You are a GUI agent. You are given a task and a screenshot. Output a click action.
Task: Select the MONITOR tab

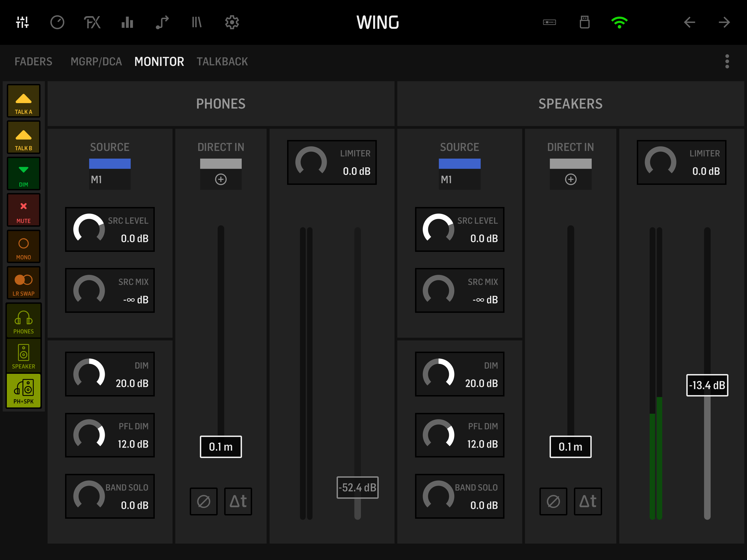[x=159, y=62]
